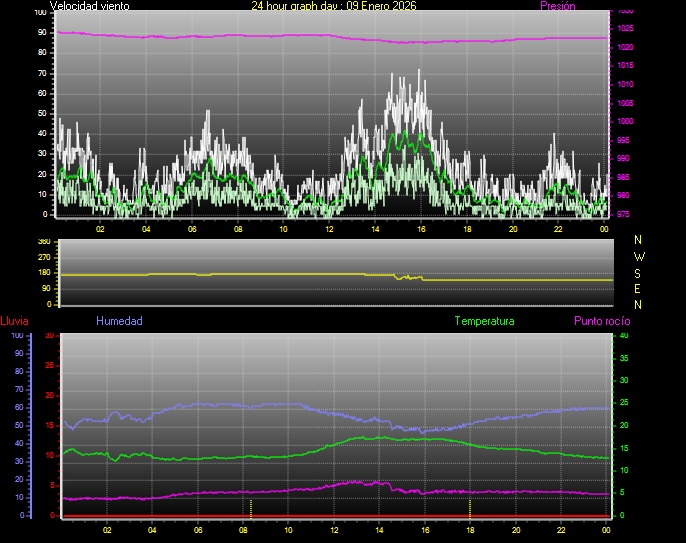Click the S compass direction letter
The width and height of the screenshot is (686, 543).
639,272
